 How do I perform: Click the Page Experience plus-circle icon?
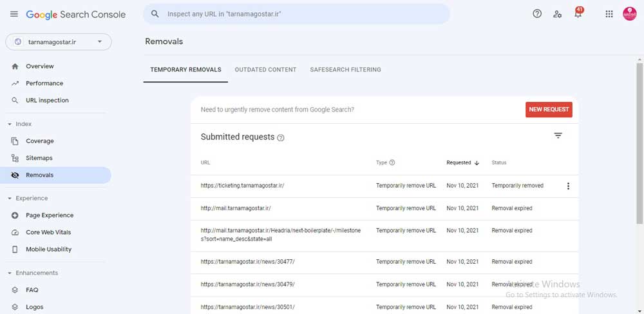15,215
